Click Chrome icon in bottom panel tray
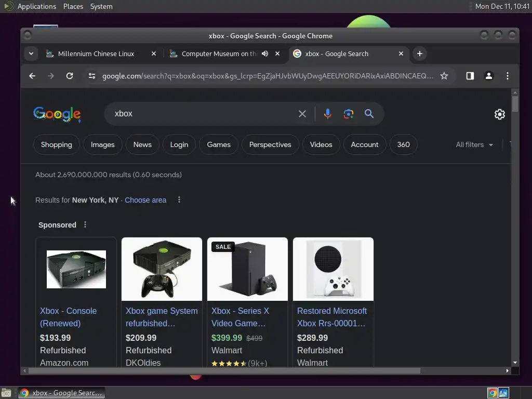532x399 pixels. (493, 393)
